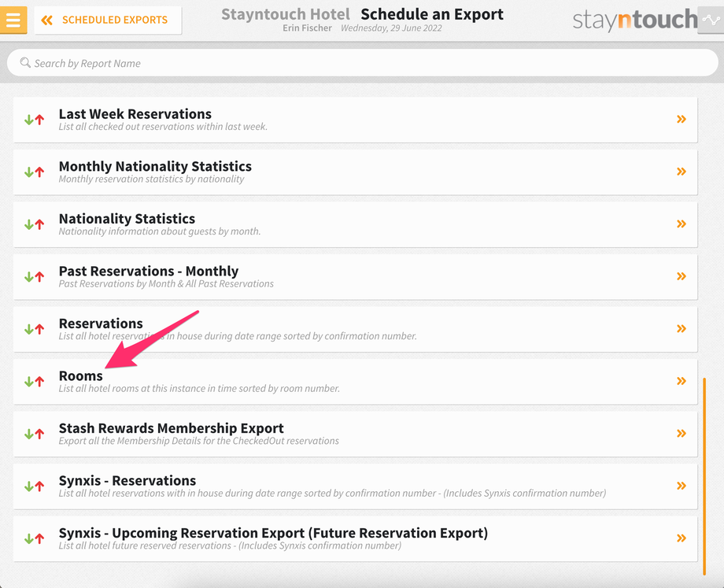
Task: Click the 'Stayntouch Hotel' header name
Action: 286,14
